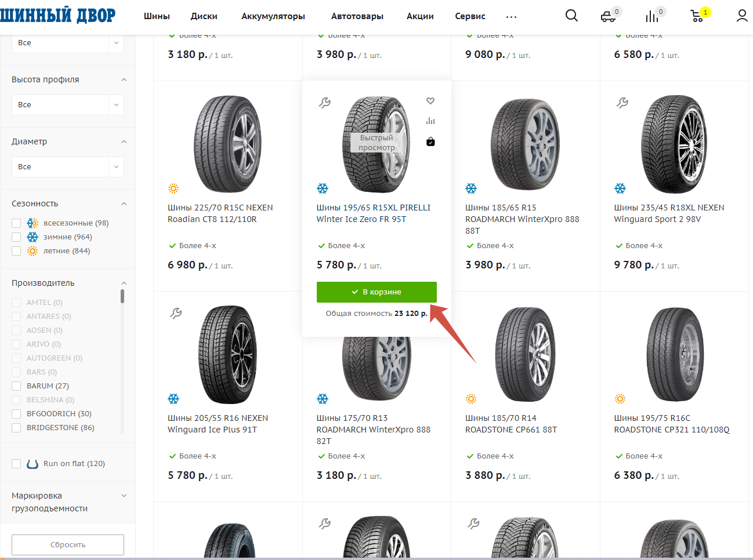
Task: Expand Маркировка грузоподъемности filter section
Action: tap(124, 496)
